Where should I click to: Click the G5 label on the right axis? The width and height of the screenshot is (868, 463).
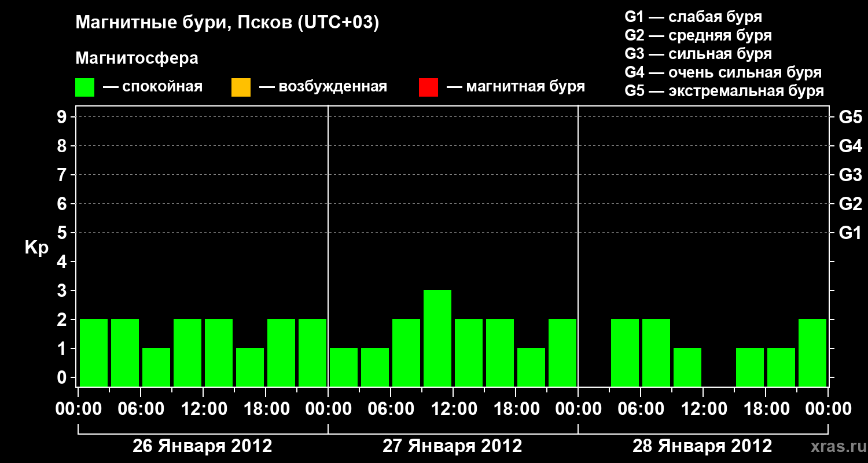click(x=850, y=117)
